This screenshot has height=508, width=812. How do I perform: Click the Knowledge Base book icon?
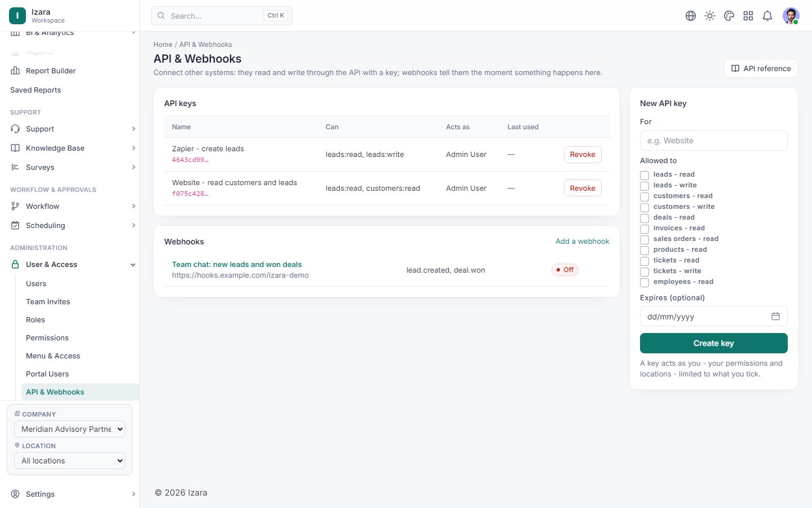(15, 148)
